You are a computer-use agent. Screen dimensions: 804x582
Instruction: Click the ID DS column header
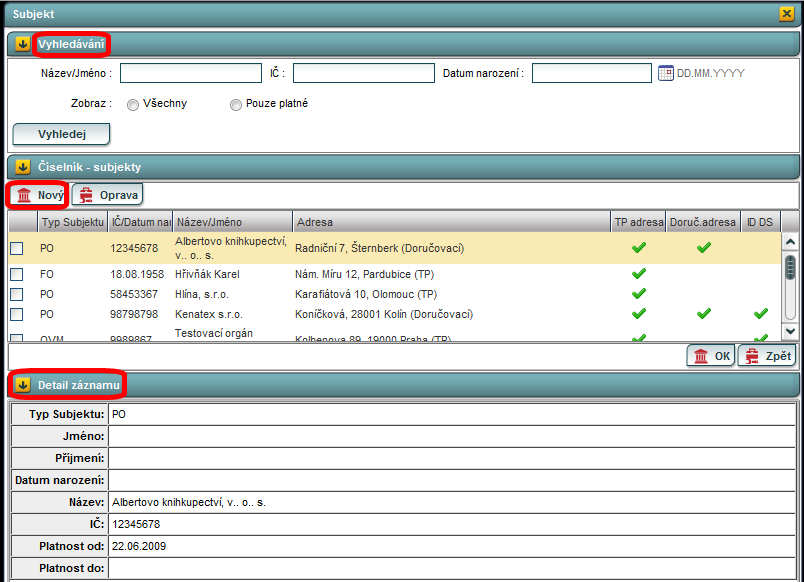[760, 222]
